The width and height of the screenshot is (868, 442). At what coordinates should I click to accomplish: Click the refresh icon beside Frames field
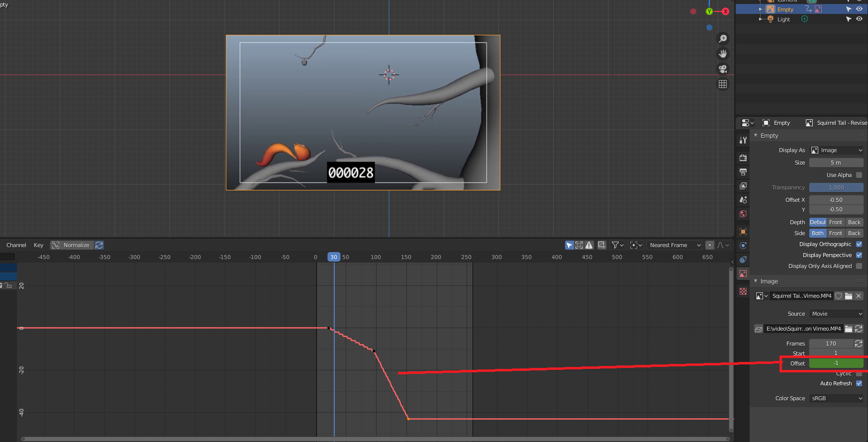859,344
